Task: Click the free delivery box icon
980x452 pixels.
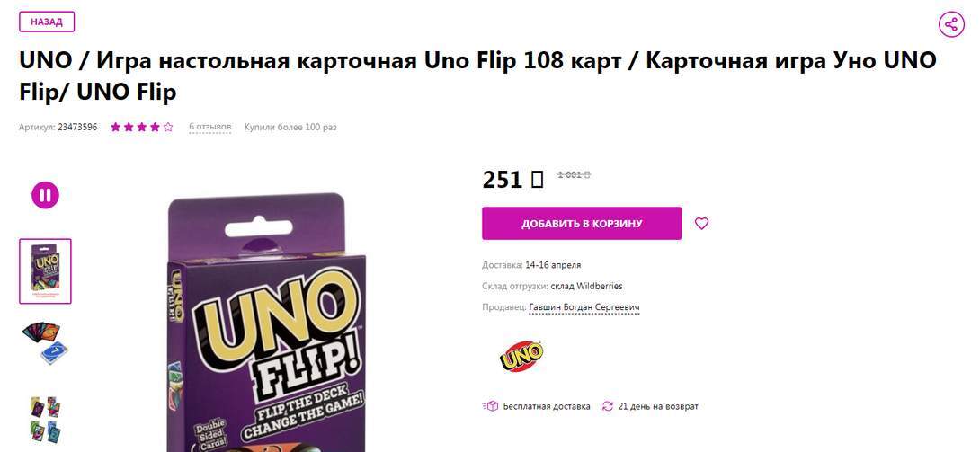Action: tap(491, 406)
